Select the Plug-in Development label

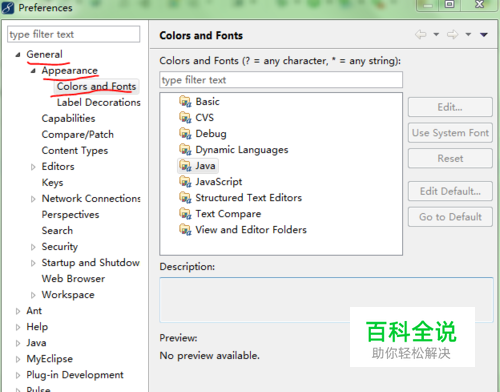point(75,375)
